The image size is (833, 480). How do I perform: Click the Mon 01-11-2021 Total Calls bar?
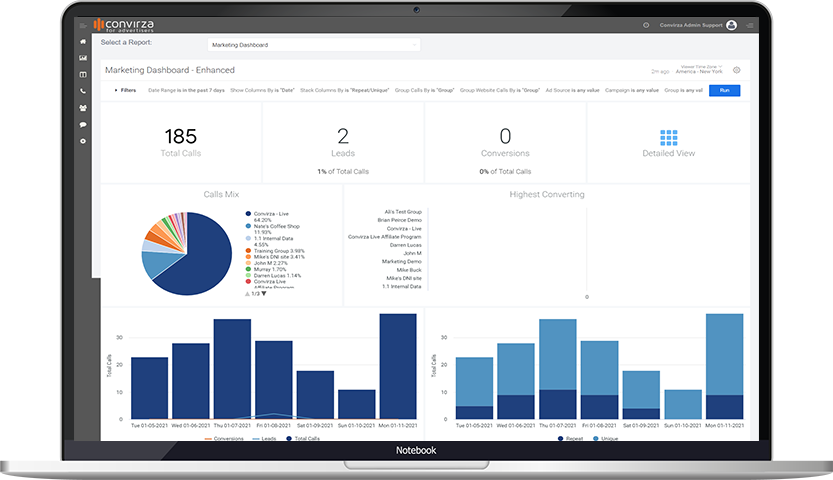coord(398,366)
